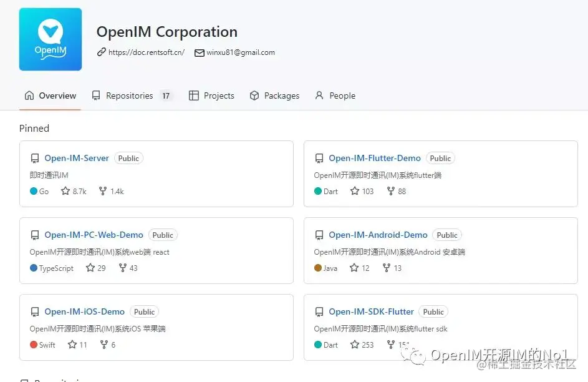Open the Open-IM-PC-Web-Demo repository
588x382 pixels.
[94, 235]
